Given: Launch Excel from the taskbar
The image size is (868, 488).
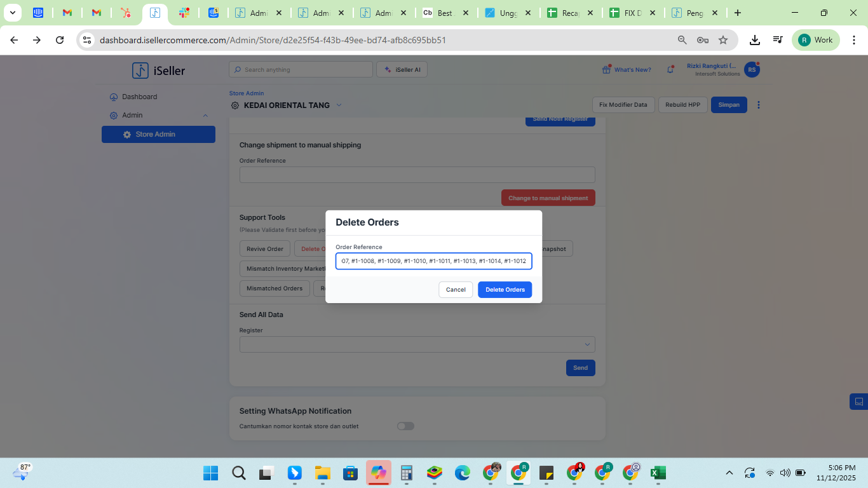Looking at the screenshot, I should point(658,473).
